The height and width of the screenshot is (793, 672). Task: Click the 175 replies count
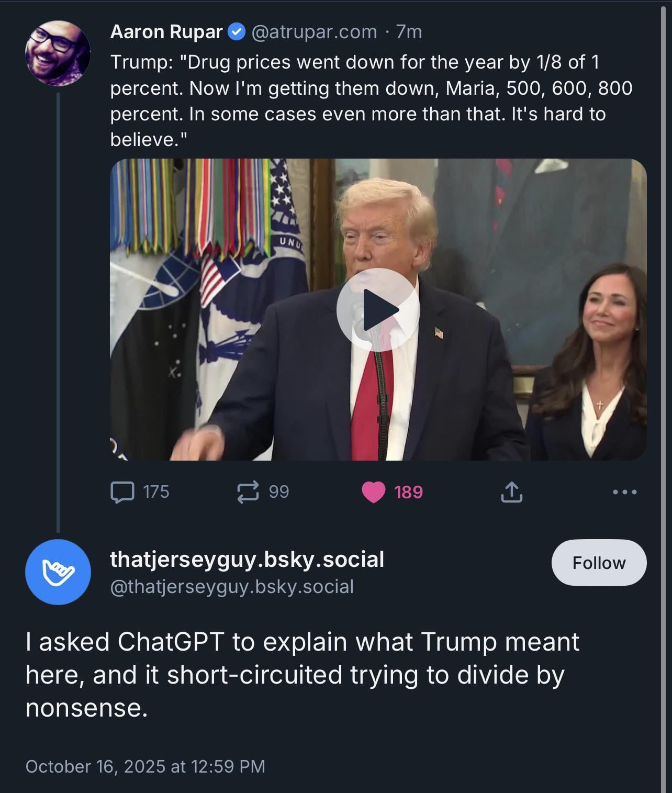(x=156, y=492)
